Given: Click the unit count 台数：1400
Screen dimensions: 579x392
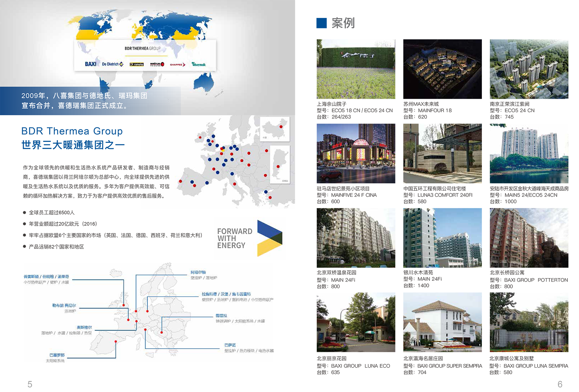Looking at the screenshot, I should click(x=416, y=285).
